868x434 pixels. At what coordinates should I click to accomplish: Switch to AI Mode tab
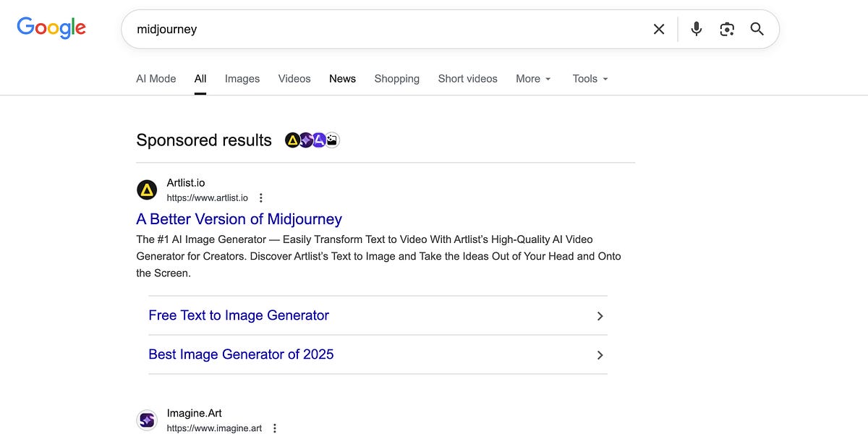[156, 79]
